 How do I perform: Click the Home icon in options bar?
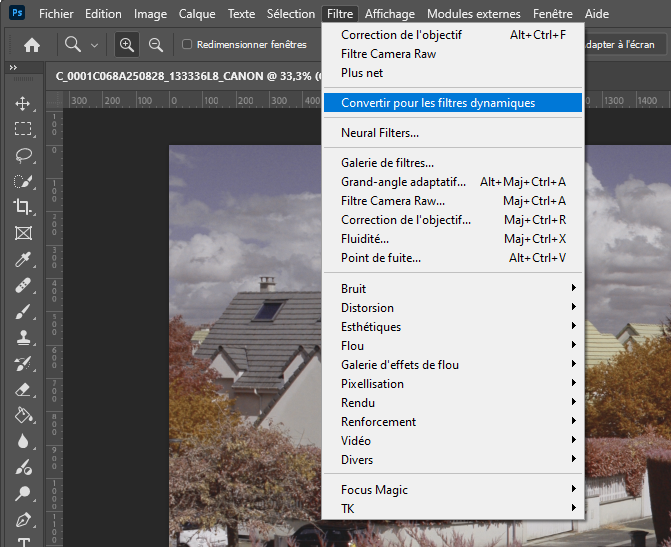[x=32, y=45]
